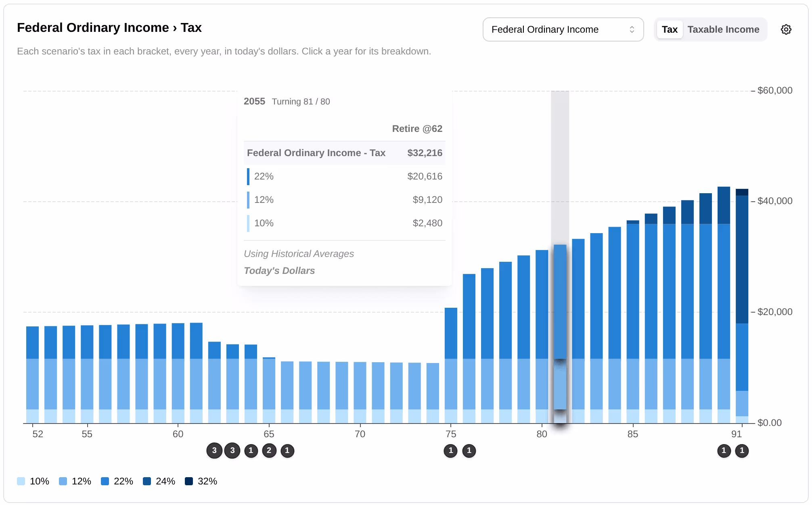Image resolution: width=812 pixels, height=505 pixels.
Task: Click the event badge under age 64
Action: point(251,451)
